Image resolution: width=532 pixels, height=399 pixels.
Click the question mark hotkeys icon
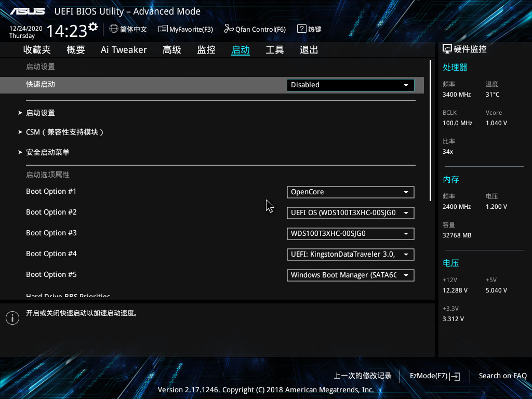click(301, 29)
